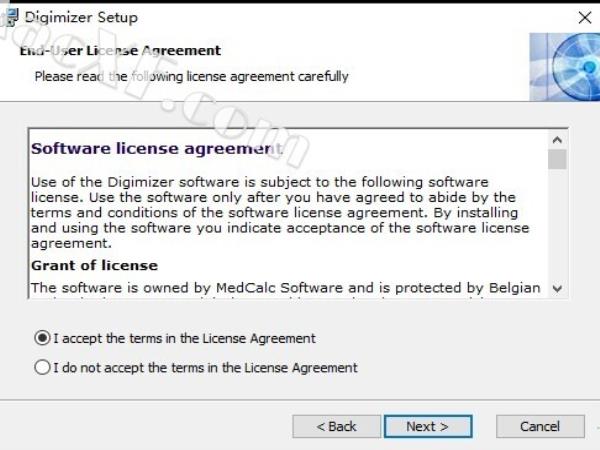
Task: Click "Please read the following license agreement" subtitle
Action: click(191, 77)
